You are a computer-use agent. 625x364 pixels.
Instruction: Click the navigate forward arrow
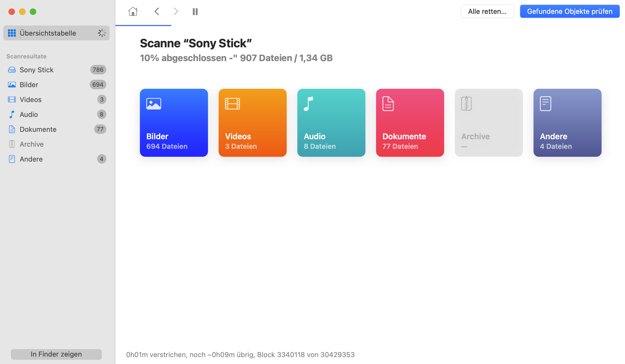click(176, 11)
